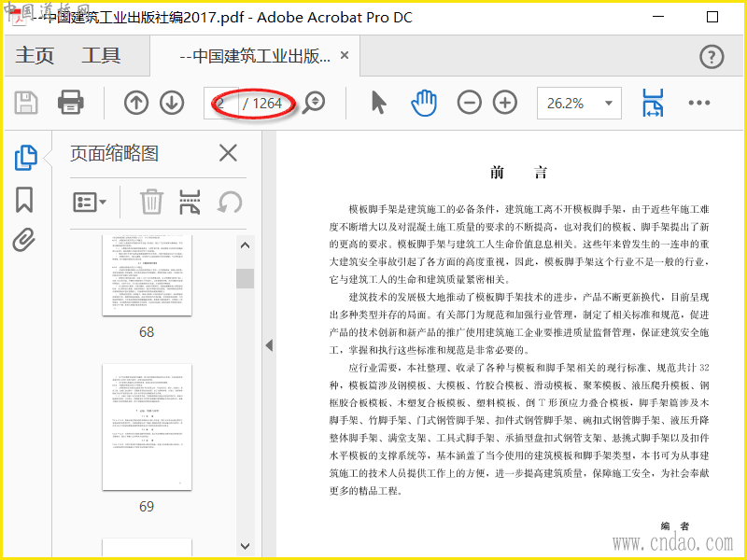
Task: Select the arrow selection tool
Action: [379, 103]
